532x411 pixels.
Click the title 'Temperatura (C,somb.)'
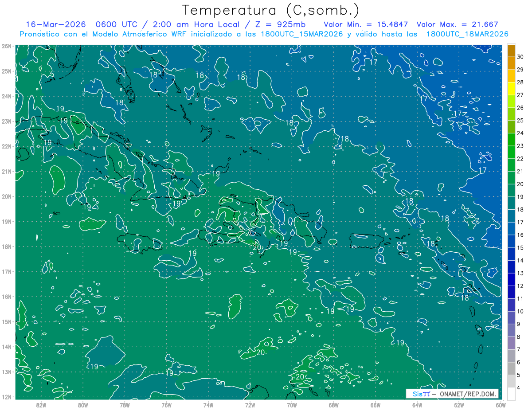click(270, 11)
